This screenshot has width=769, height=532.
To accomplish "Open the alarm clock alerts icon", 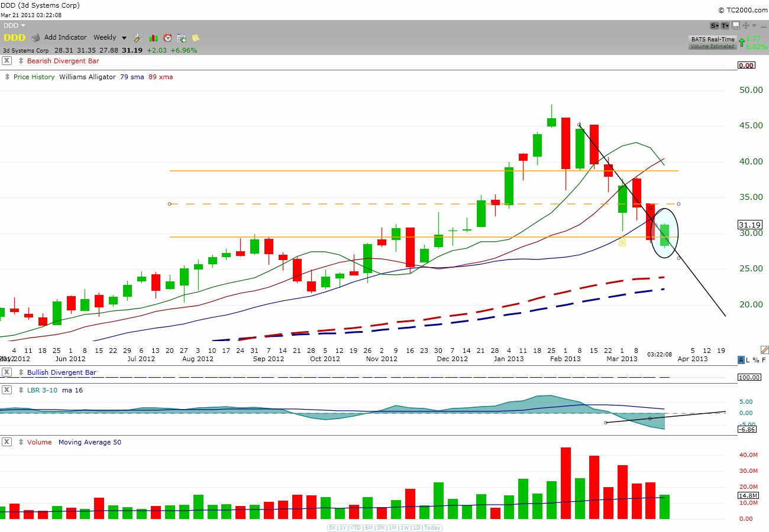I will pyautogui.click(x=168, y=38).
